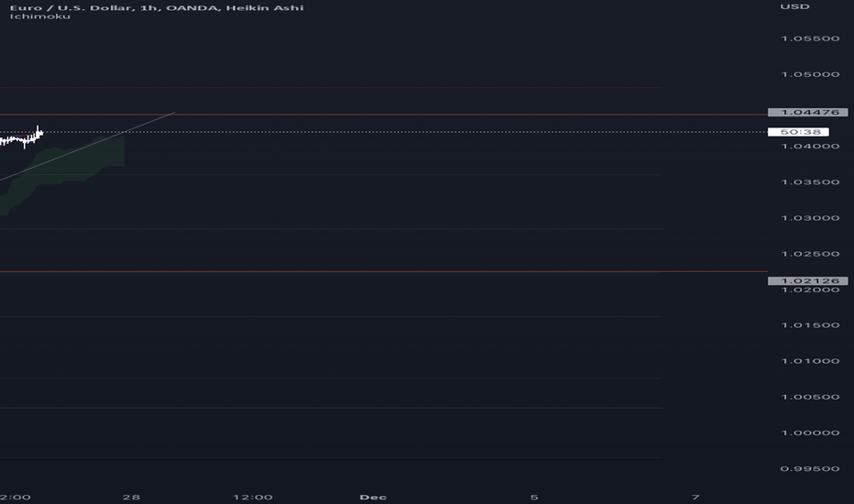The height and width of the screenshot is (504, 854).
Task: Select the lower orange horizontal line at 1.02126
Action: [x=384, y=271]
